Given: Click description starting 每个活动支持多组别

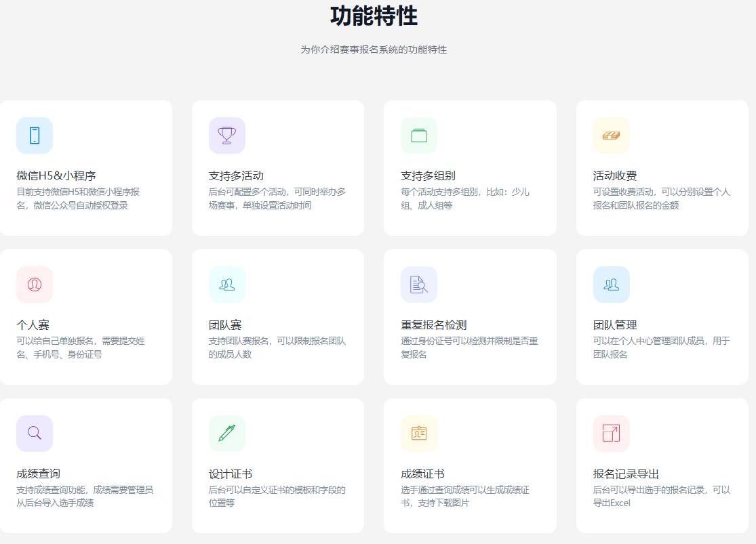Looking at the screenshot, I should pos(465,198).
